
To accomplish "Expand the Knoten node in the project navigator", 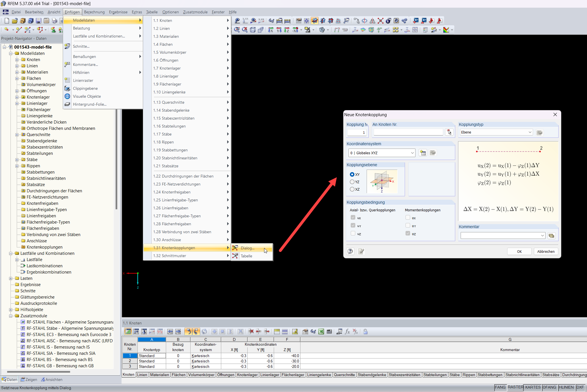I will click(16, 59).
